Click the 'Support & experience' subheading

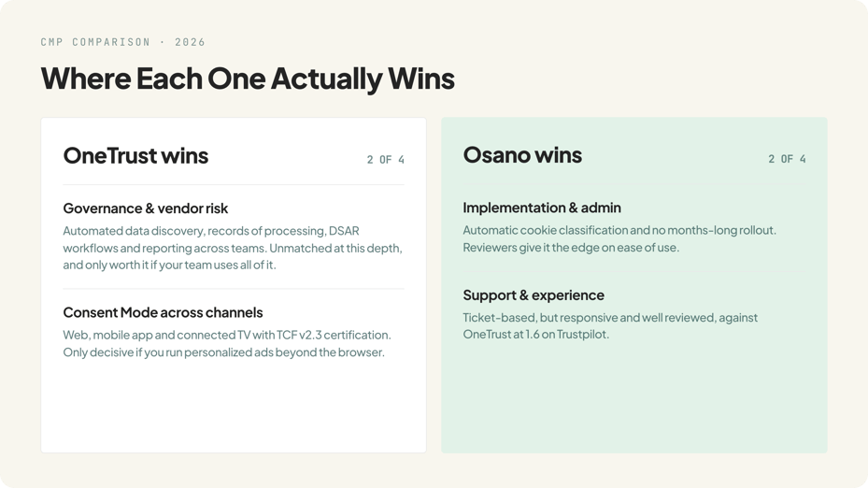pos(534,295)
